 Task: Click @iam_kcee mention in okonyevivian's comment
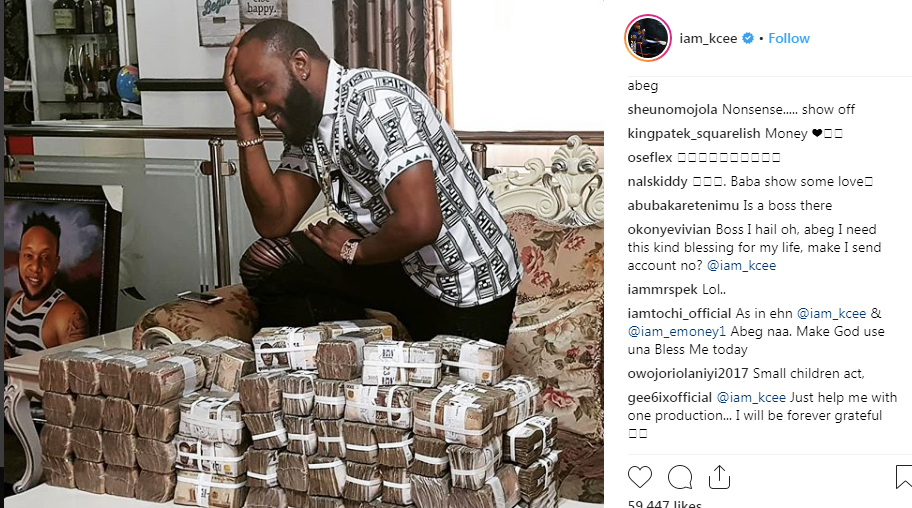tap(741, 265)
